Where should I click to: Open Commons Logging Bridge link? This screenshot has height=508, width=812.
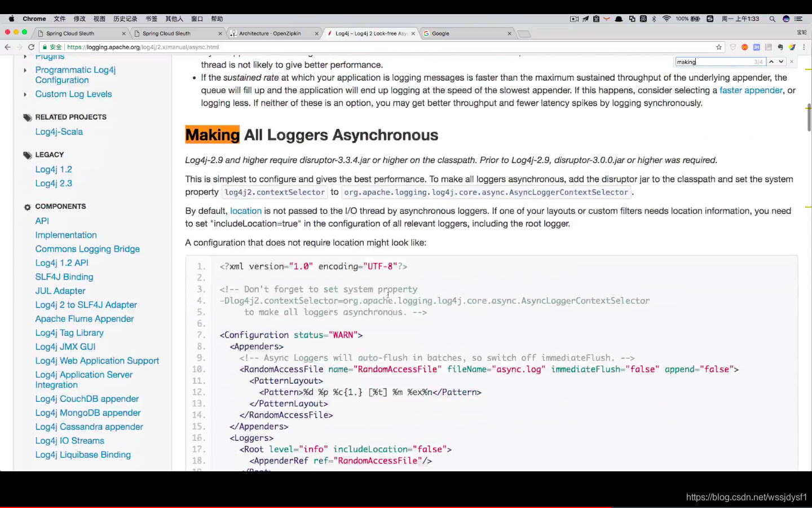coord(87,249)
